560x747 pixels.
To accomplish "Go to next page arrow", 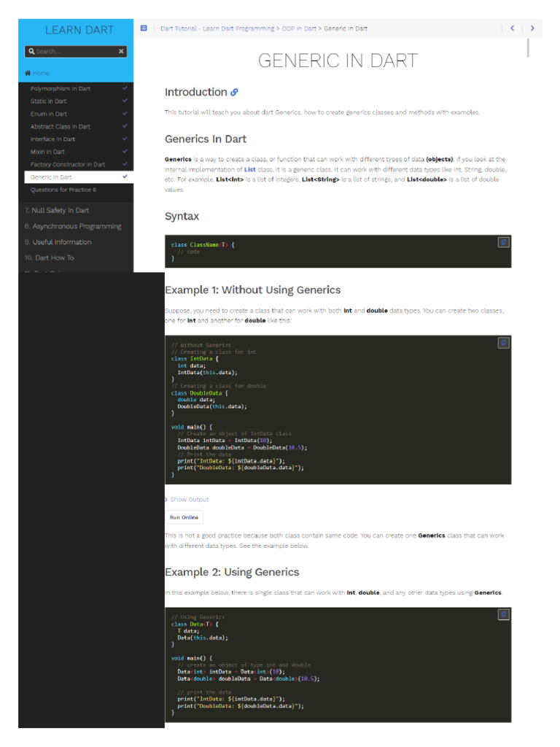I will click(532, 28).
